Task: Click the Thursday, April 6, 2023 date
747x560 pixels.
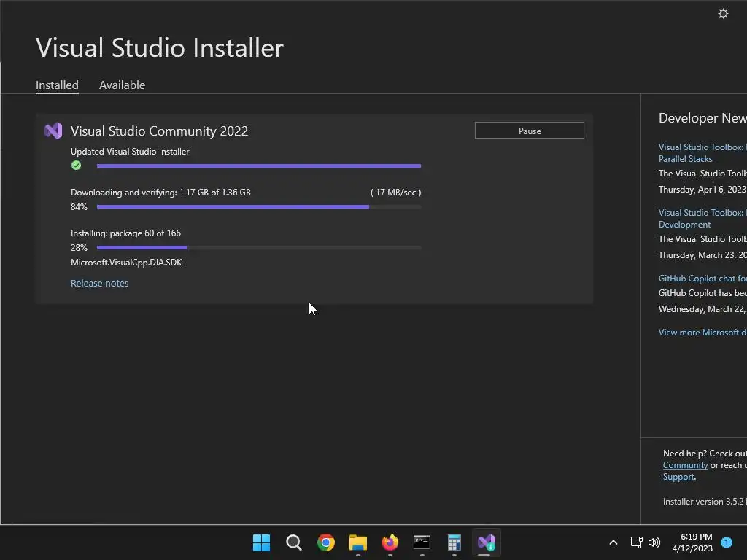Action: click(x=703, y=190)
